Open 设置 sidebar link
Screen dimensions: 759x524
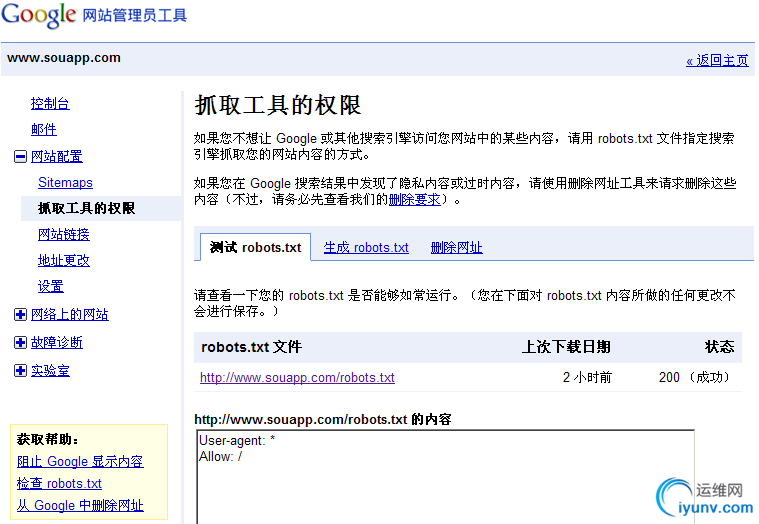(x=51, y=286)
